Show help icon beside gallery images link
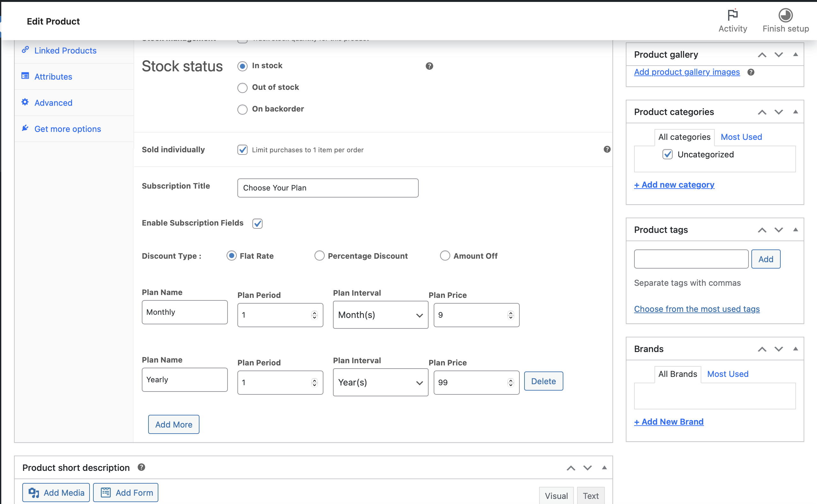The height and width of the screenshot is (504, 817). 751,72
